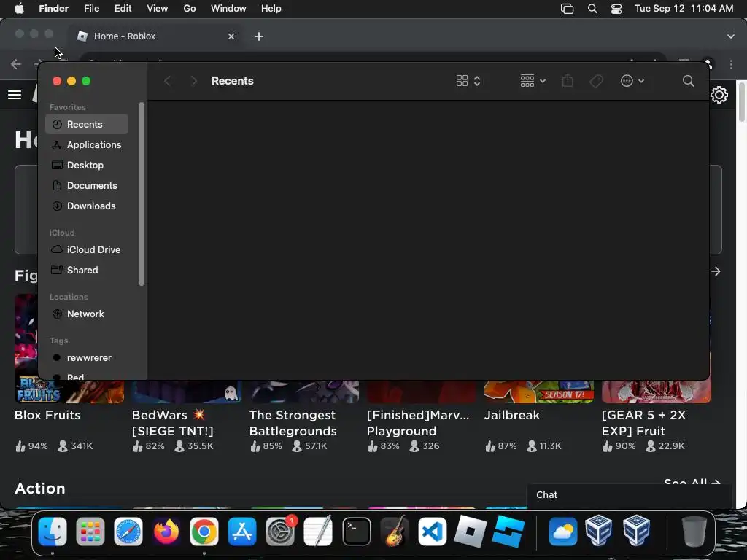Open GarageBand guitar icon in Dock
Screen dimensions: 747x560
395,532
